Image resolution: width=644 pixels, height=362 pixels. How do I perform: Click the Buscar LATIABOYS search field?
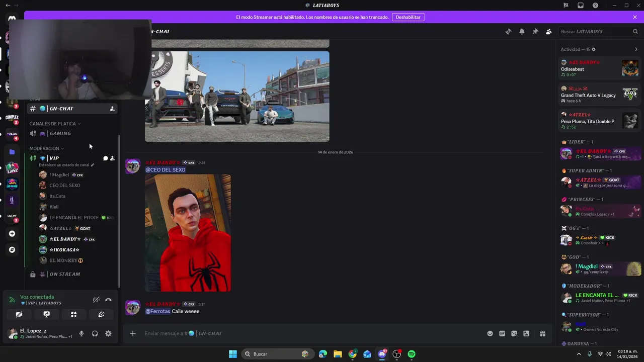[599, 31]
